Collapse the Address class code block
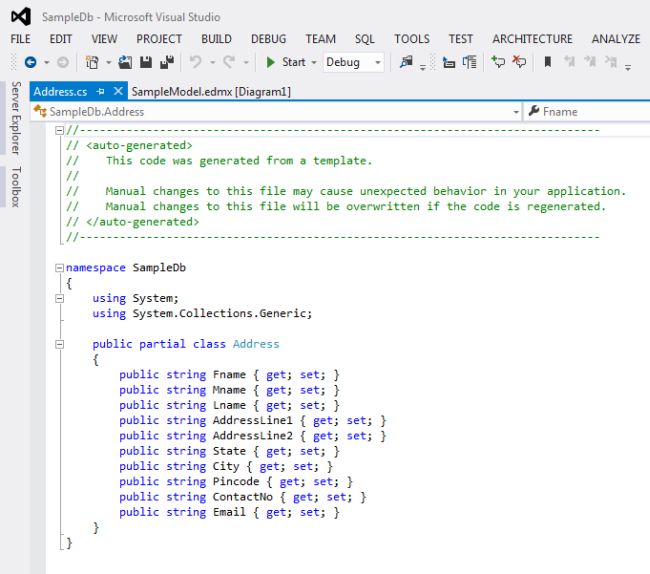 click(x=60, y=344)
